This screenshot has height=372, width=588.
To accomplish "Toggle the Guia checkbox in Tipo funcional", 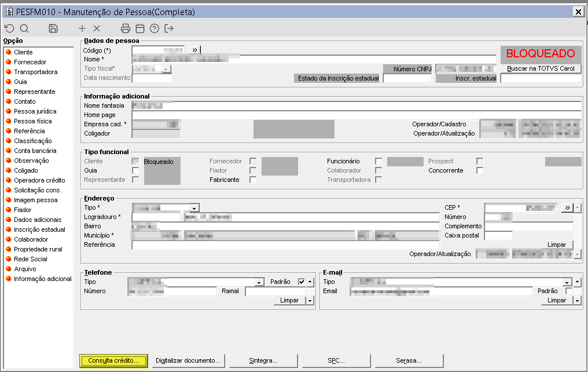I will [x=135, y=170].
